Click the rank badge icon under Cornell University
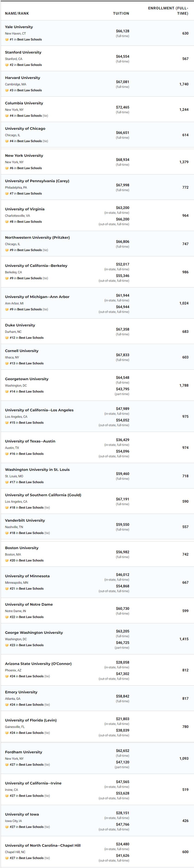 coord(7,363)
